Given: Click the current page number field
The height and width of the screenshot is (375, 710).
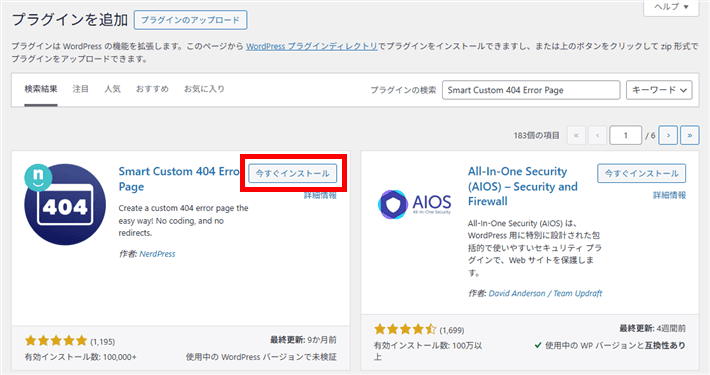Looking at the screenshot, I should coord(625,135).
